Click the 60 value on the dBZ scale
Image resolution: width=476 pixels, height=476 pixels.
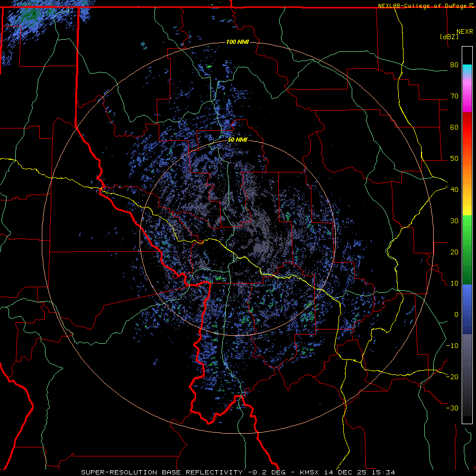[x=454, y=127]
